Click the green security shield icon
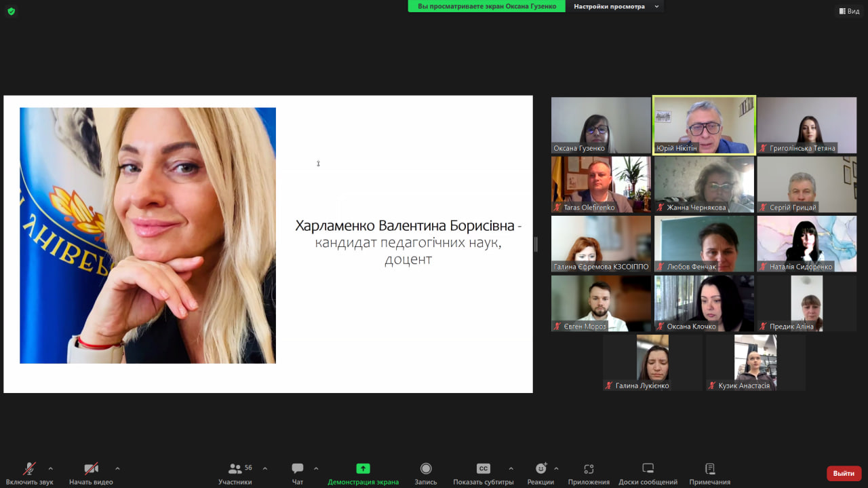Image resolution: width=868 pixels, height=488 pixels. [11, 11]
